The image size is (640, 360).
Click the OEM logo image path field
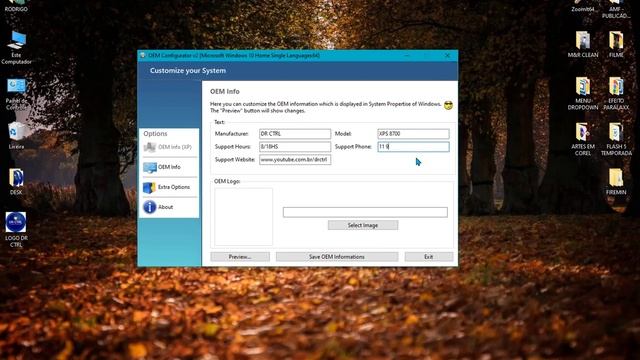pyautogui.click(x=365, y=212)
